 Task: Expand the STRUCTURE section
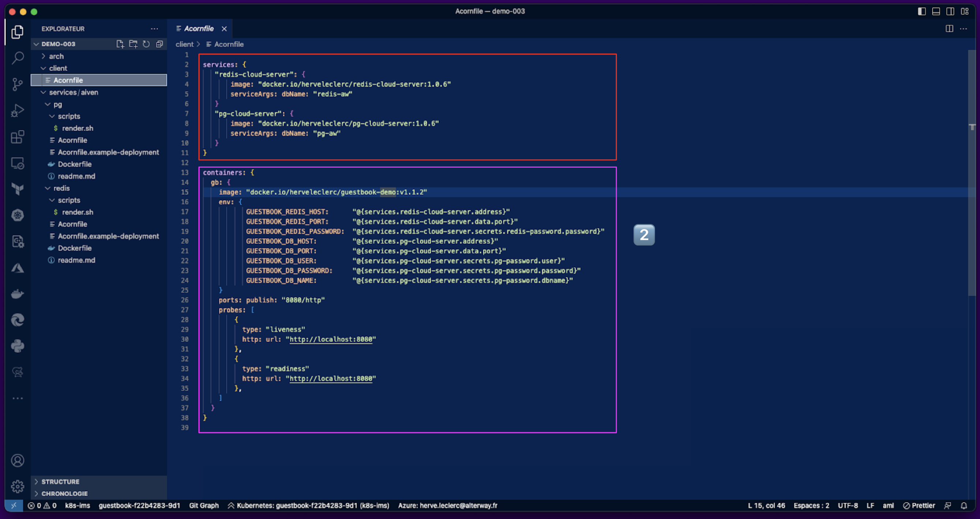coord(60,481)
